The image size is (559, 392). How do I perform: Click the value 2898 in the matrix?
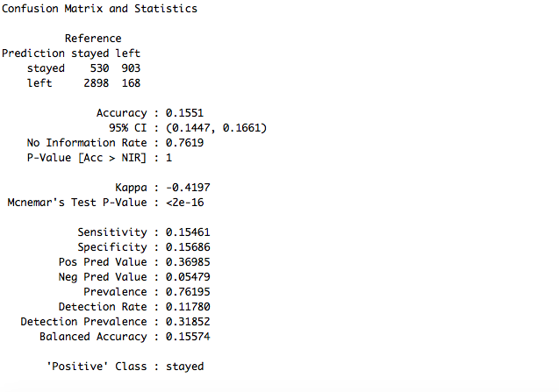(96, 83)
